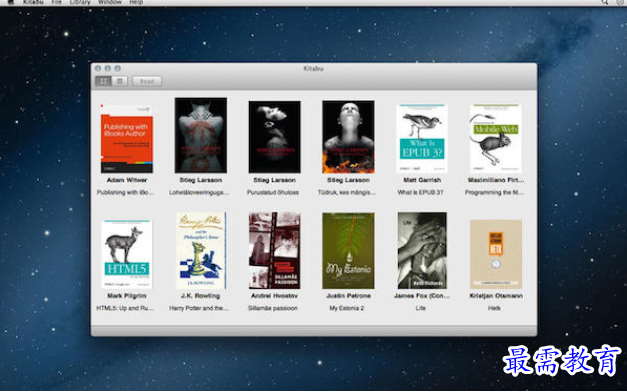Click title text Hetk
627x392 pixels.
pos(495,308)
